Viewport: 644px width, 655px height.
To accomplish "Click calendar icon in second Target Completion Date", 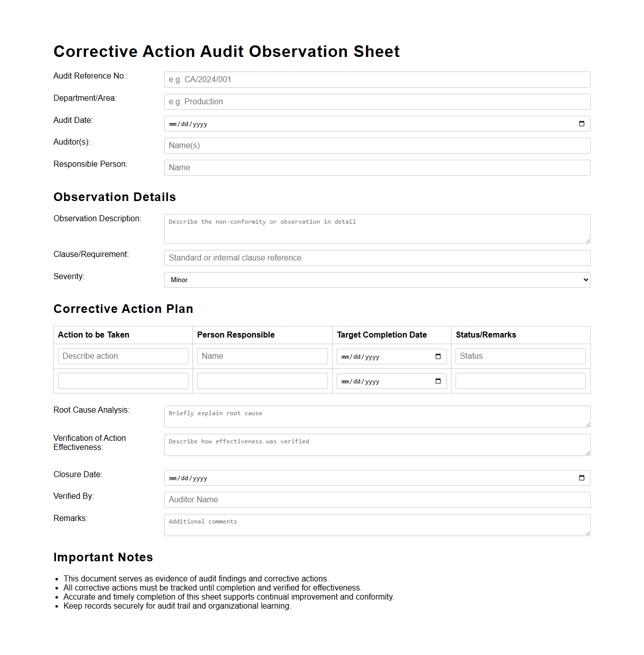I will point(438,381).
